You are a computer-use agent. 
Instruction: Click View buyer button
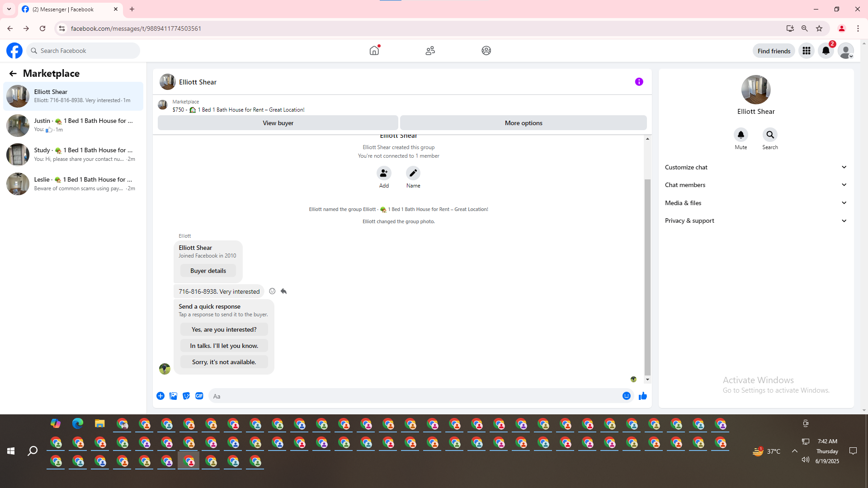pyautogui.click(x=278, y=123)
